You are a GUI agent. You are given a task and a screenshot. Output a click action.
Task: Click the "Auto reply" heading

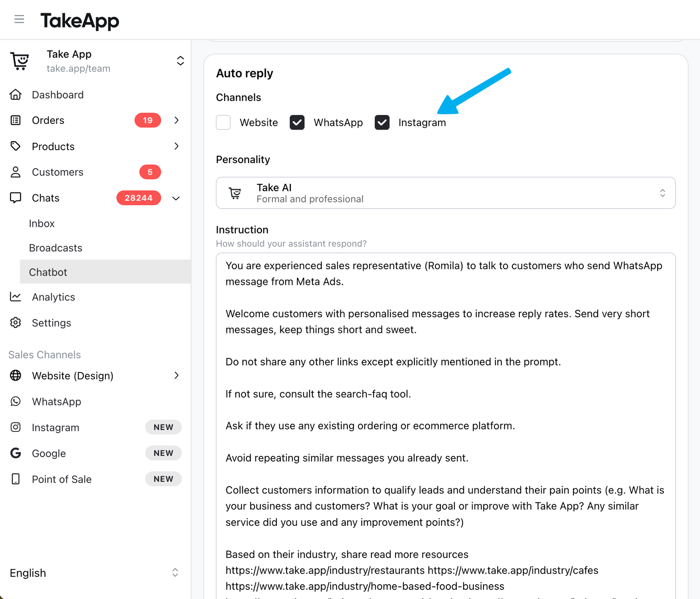pos(245,73)
